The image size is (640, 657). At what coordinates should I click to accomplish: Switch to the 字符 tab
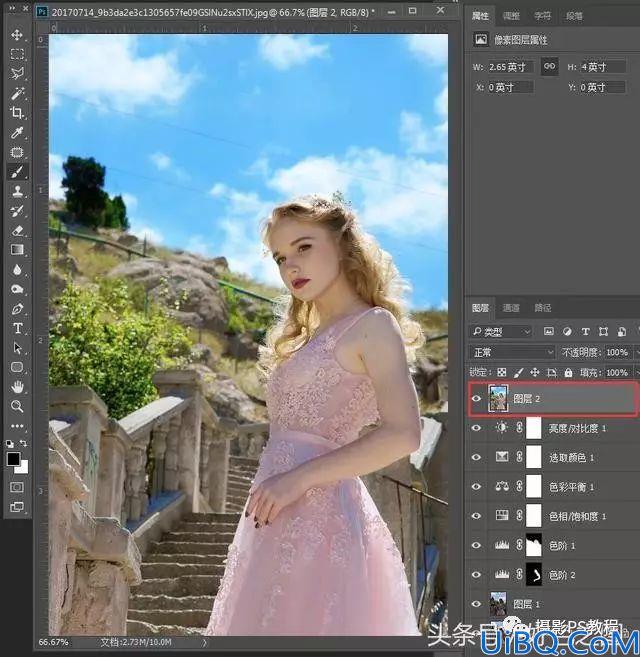click(x=542, y=16)
